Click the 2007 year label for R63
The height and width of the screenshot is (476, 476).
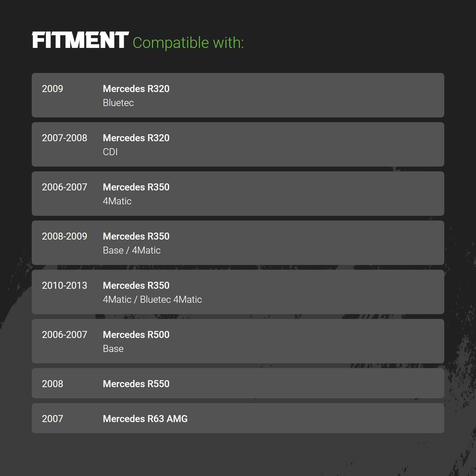tap(52, 419)
